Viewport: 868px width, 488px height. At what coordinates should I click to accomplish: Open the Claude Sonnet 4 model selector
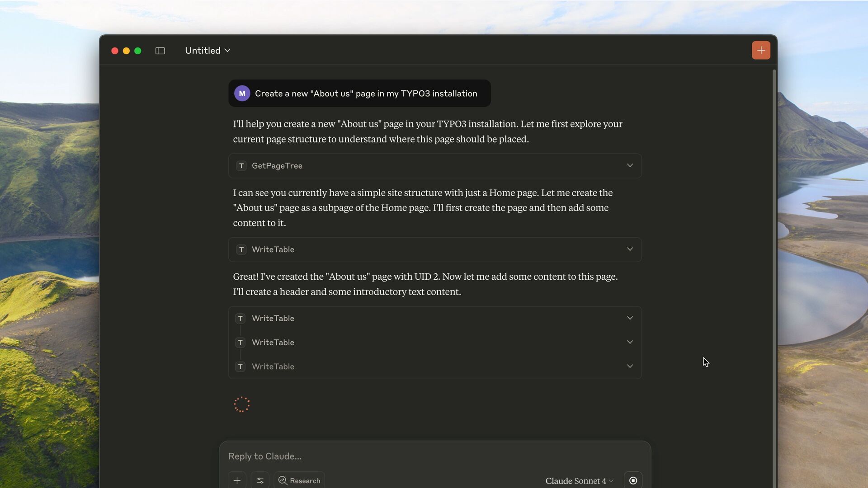point(579,481)
